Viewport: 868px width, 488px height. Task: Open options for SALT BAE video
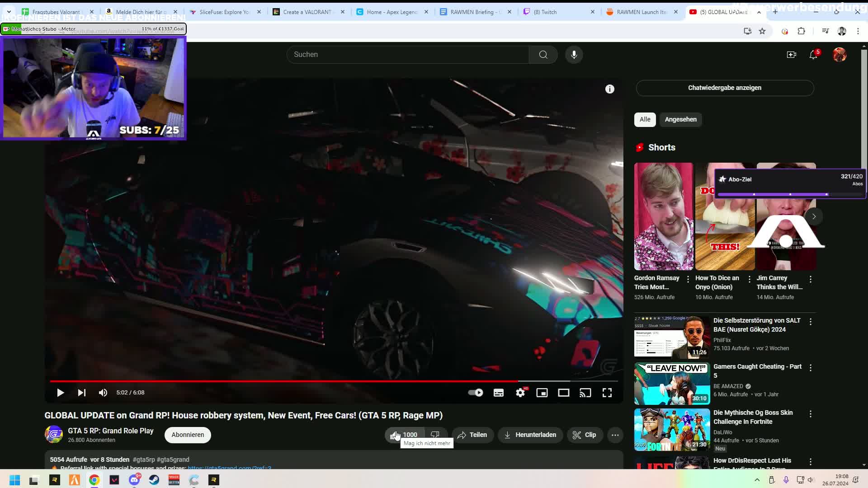[811, 322]
